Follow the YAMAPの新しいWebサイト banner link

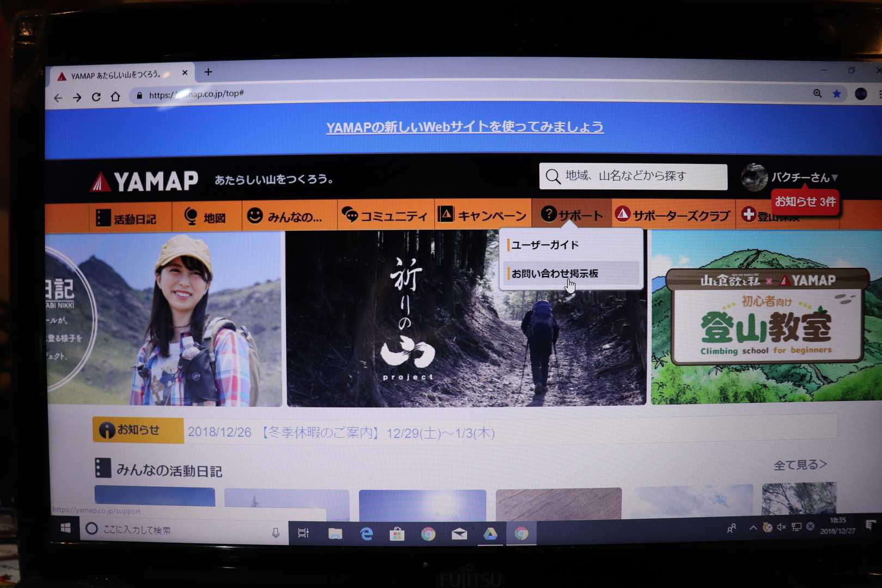tap(464, 127)
